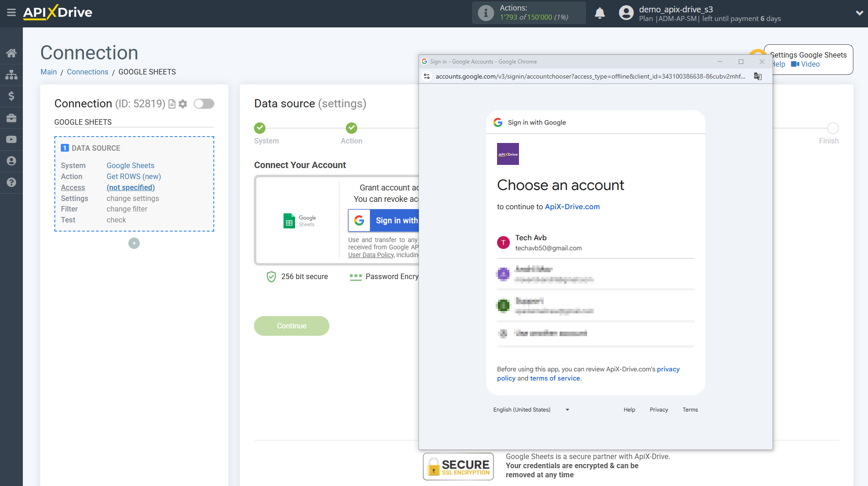Open the payments dollar icon in sidebar
Screen dimensions: 868x486
click(x=11, y=96)
